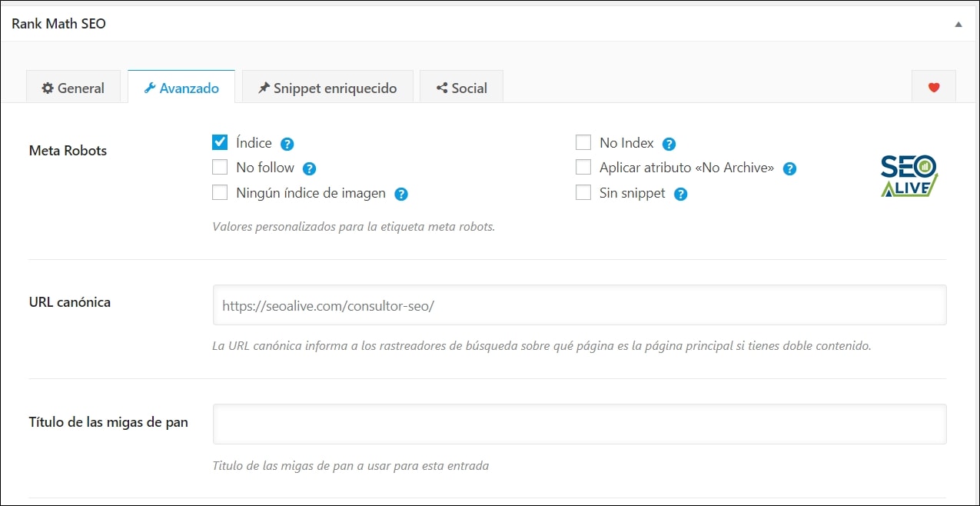The width and height of the screenshot is (980, 506).
Task: Click the SEO Alive logo
Action: pyautogui.click(x=909, y=176)
